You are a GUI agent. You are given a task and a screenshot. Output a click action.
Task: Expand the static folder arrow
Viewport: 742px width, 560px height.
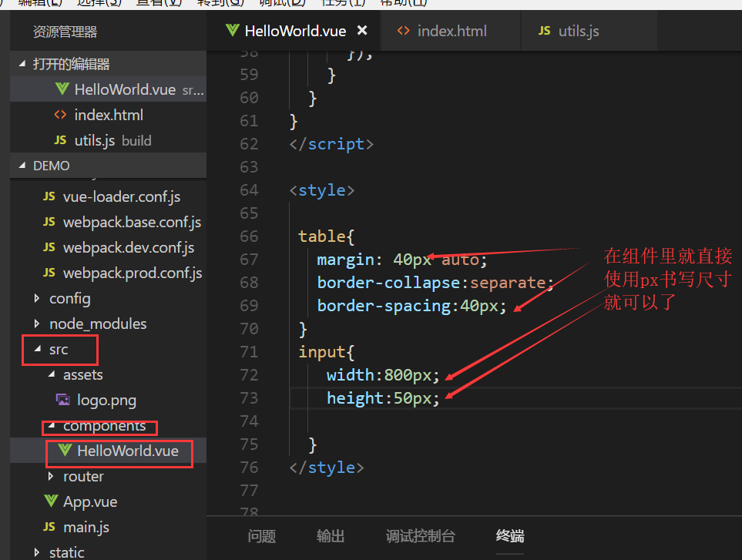click(37, 552)
